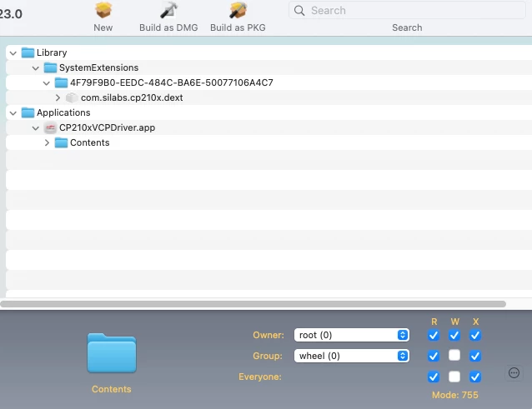This screenshot has height=409, width=532.
Task: Expand the Contents folder row
Action: click(47, 142)
